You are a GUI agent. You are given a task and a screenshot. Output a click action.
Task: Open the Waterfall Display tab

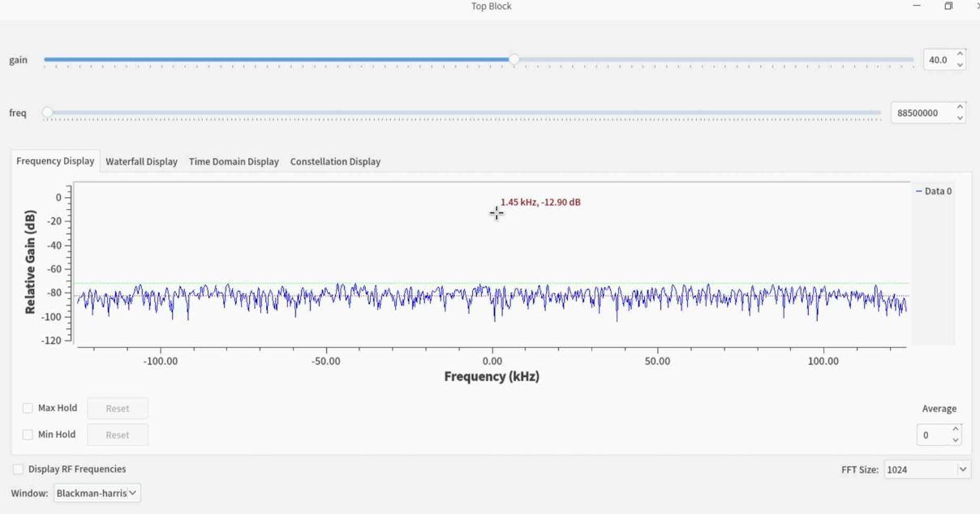point(141,161)
